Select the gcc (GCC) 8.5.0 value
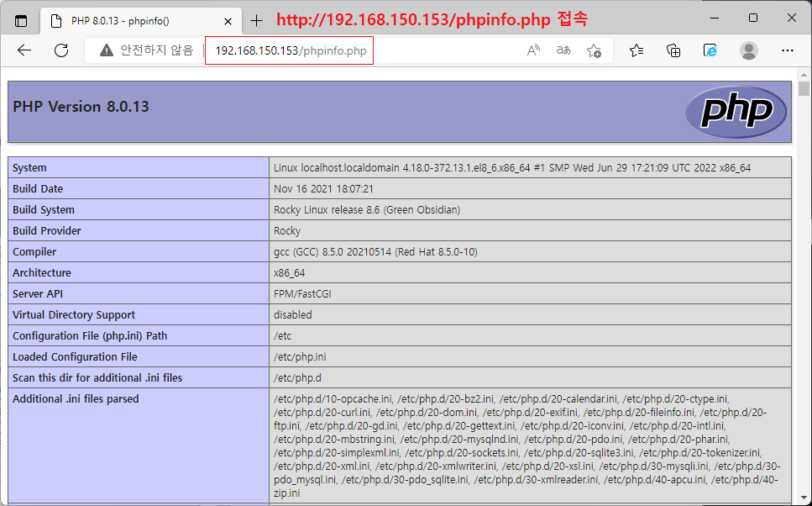This screenshot has height=506, width=812. pos(375,252)
